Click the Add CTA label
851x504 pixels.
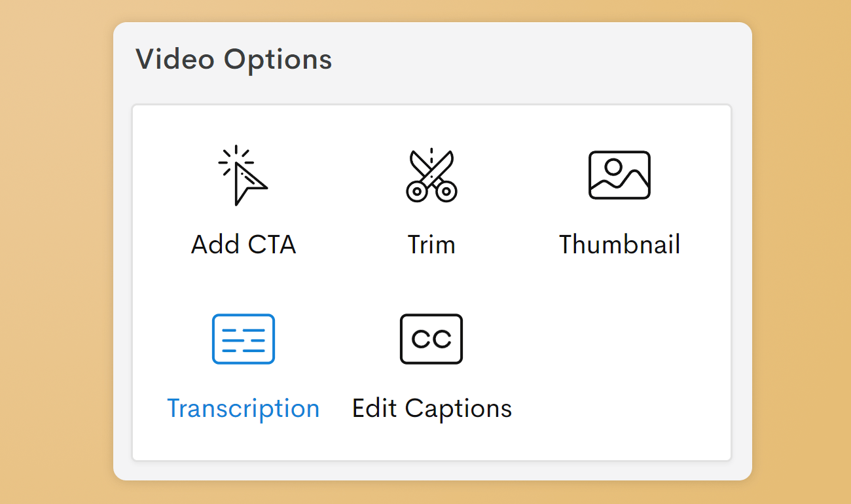(x=244, y=244)
